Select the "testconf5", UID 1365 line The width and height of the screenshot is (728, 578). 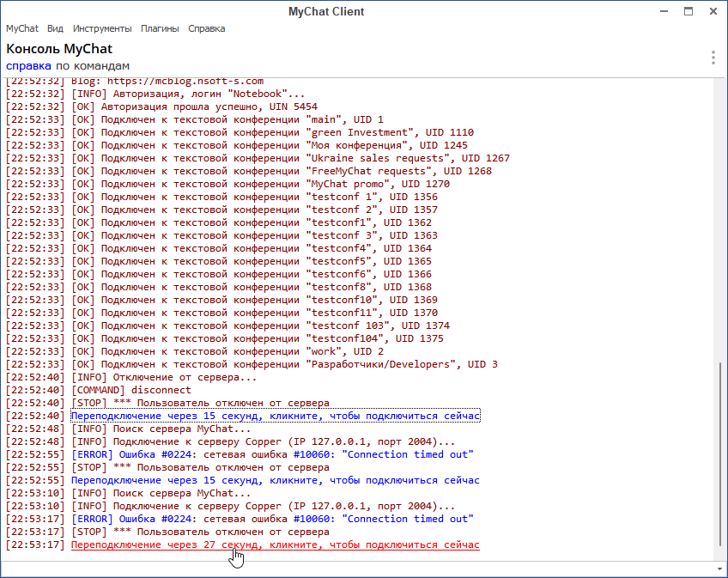pyautogui.click(x=219, y=262)
